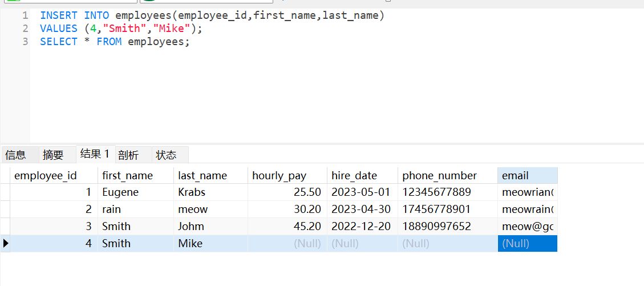Switch to the 信息 tab
The width and height of the screenshot is (644, 286).
[16, 155]
